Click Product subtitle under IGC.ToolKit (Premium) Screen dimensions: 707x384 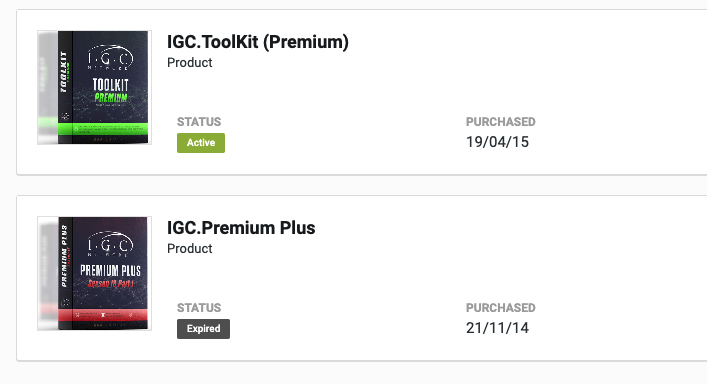[189, 63]
